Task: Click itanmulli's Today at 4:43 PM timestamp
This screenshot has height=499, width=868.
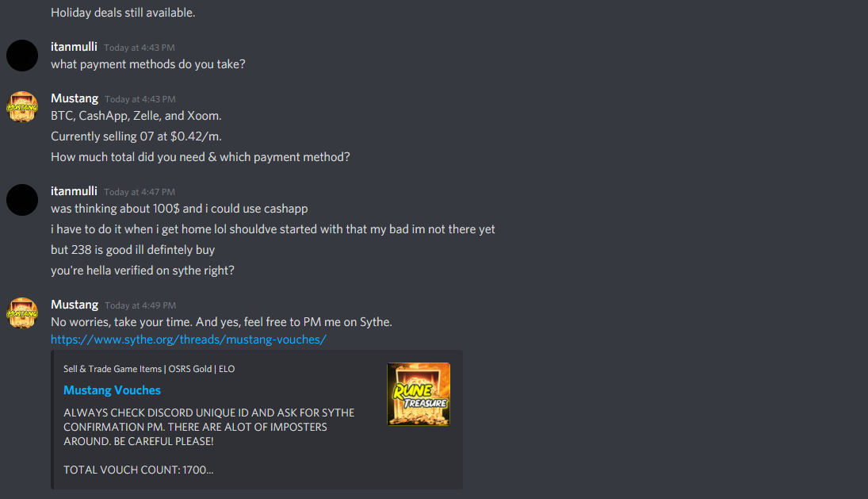Action: point(140,48)
